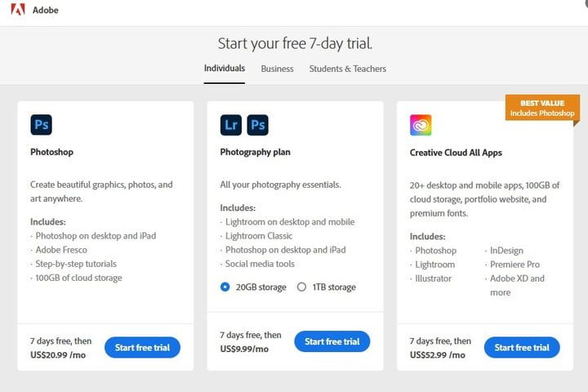Start free trial for Photography plan
Image resolution: width=588 pixels, height=392 pixels.
click(x=332, y=341)
